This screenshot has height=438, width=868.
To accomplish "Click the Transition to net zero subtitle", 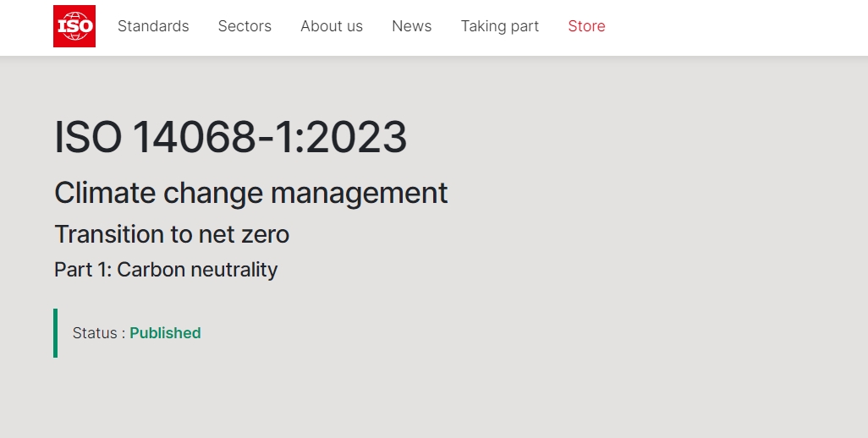I will (172, 234).
